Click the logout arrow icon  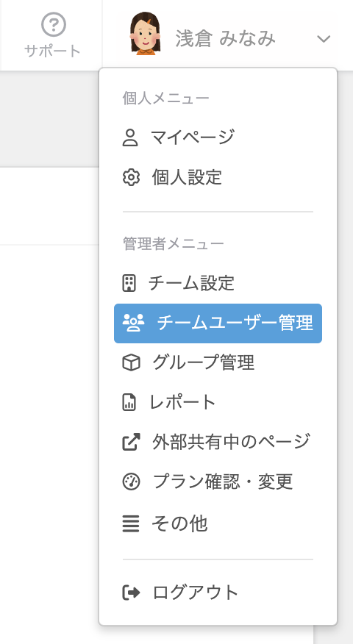coord(131,593)
